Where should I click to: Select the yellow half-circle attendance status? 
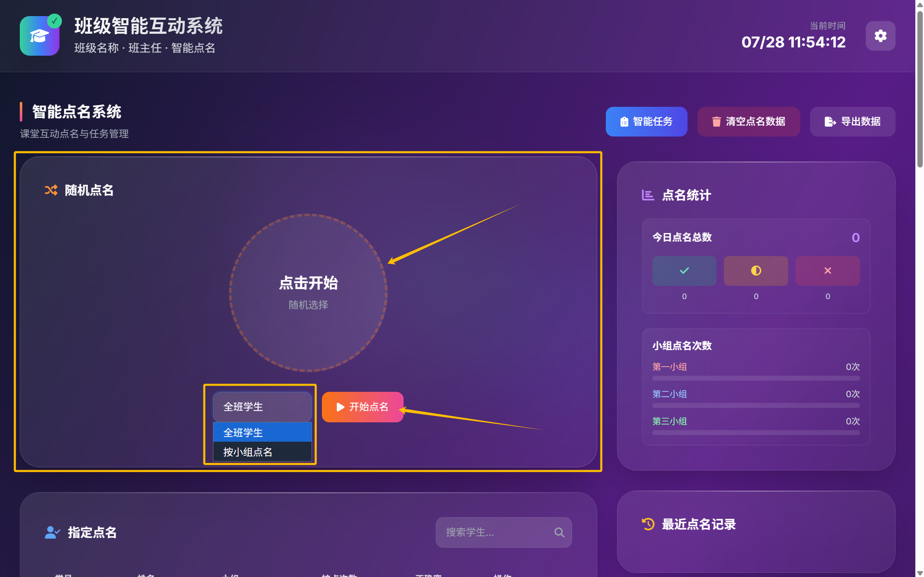click(756, 271)
